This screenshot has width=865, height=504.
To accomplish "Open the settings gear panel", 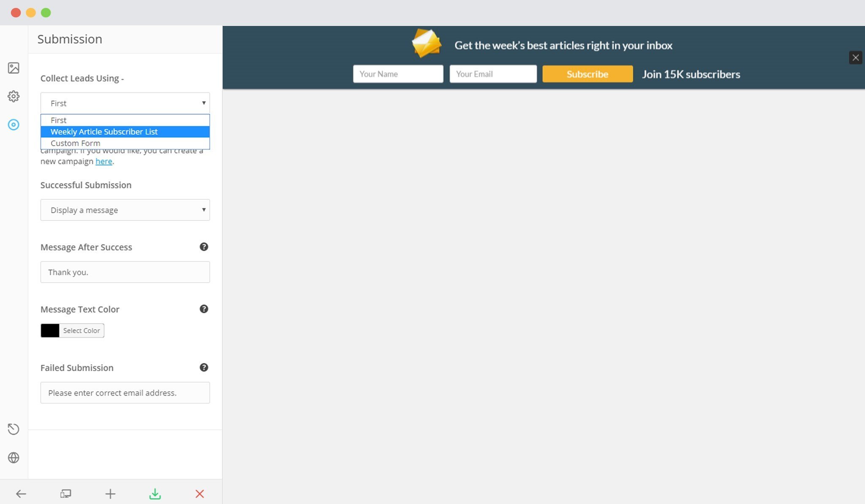I will pyautogui.click(x=14, y=96).
